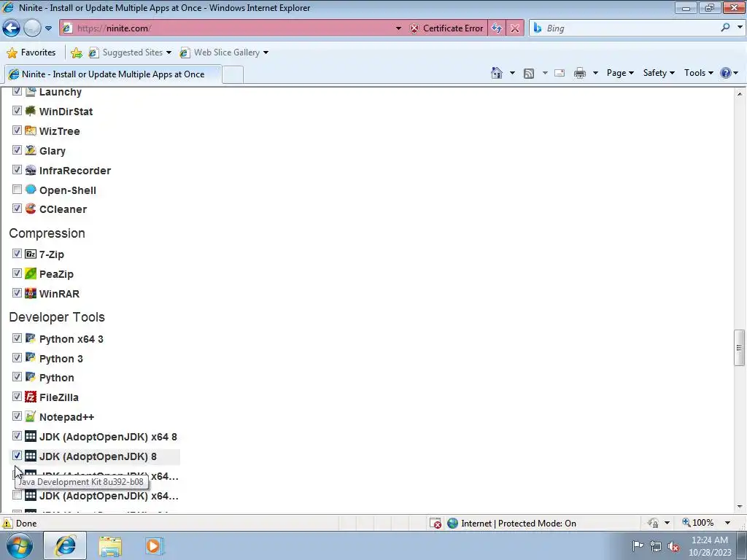This screenshot has height=560, width=747.
Task: Expand the Bing search provider dropdown
Action: [740, 28]
